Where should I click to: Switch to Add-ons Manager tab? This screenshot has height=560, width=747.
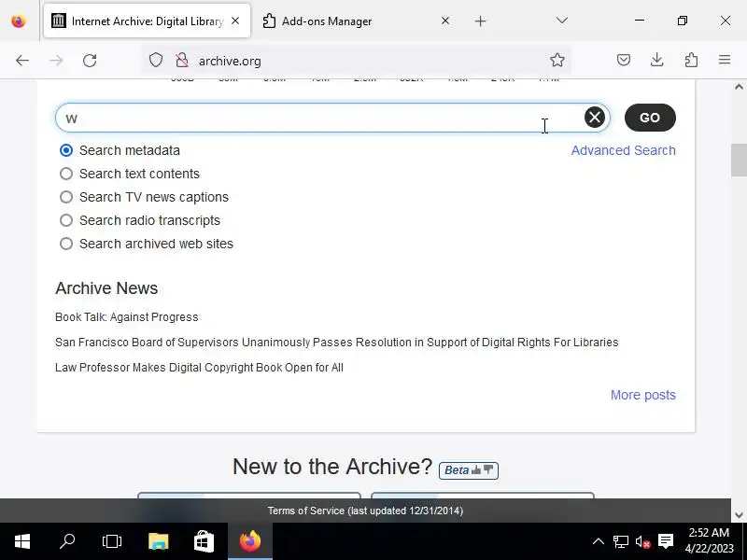coord(356,21)
